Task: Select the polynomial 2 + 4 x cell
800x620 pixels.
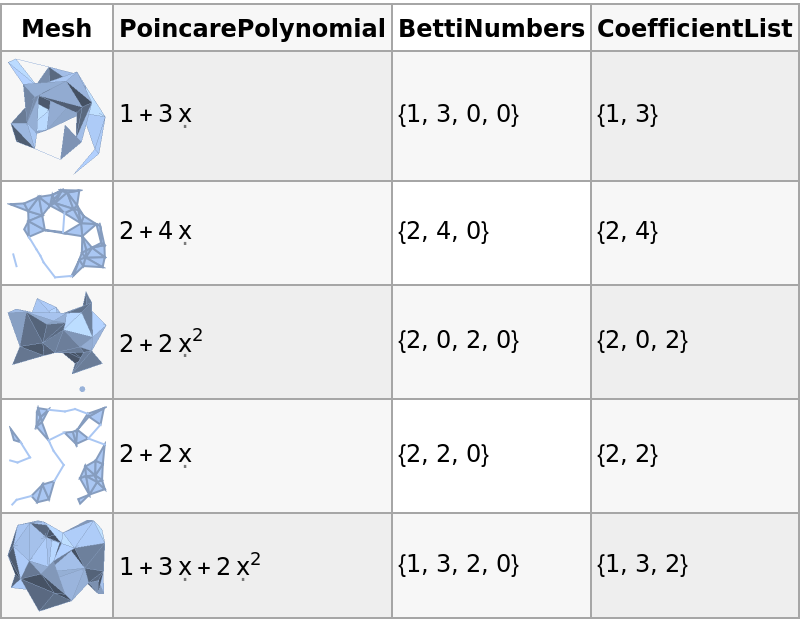Action: (155, 233)
